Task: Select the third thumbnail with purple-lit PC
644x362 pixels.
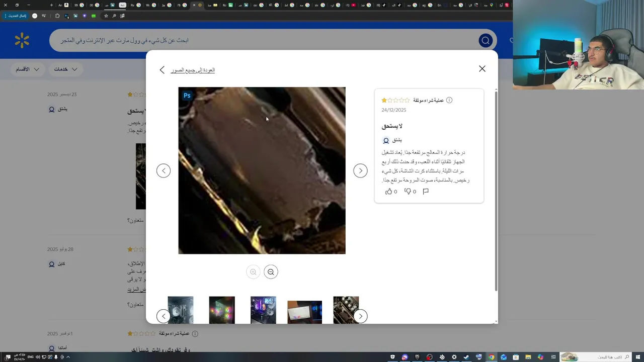Action: pyautogui.click(x=263, y=310)
